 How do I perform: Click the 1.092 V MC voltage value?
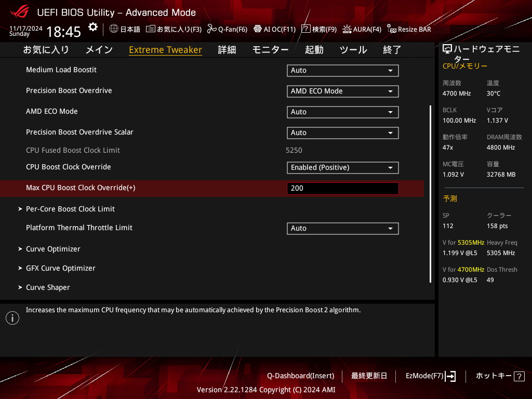pyautogui.click(x=453, y=175)
